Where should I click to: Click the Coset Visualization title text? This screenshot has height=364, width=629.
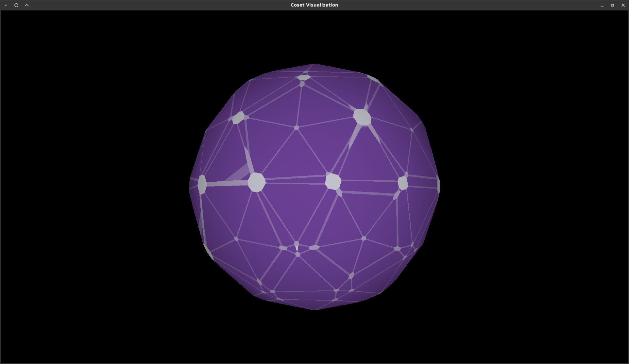point(314,5)
